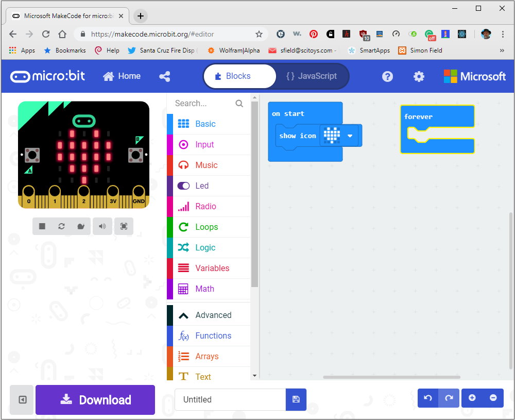Show more bookmarks chevron
Image resolution: width=515 pixels, height=420 pixels.
502,51
